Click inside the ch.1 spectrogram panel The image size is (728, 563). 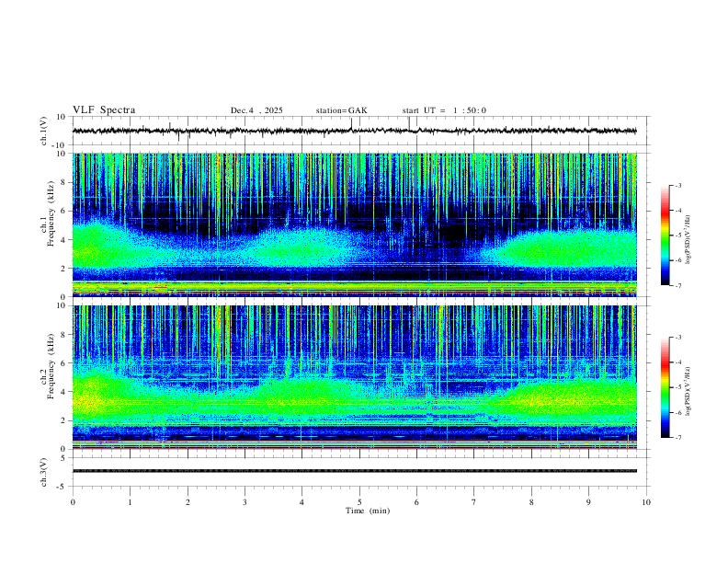354,224
